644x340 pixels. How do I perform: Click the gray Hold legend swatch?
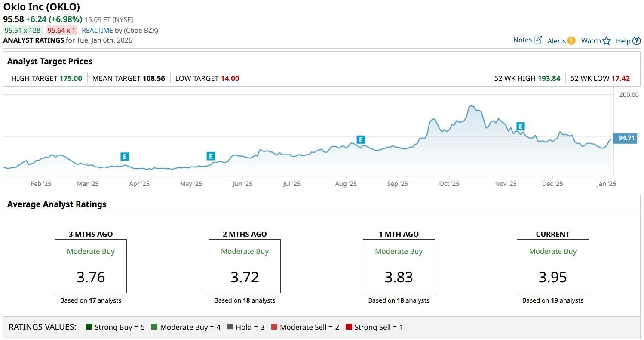tap(230, 327)
